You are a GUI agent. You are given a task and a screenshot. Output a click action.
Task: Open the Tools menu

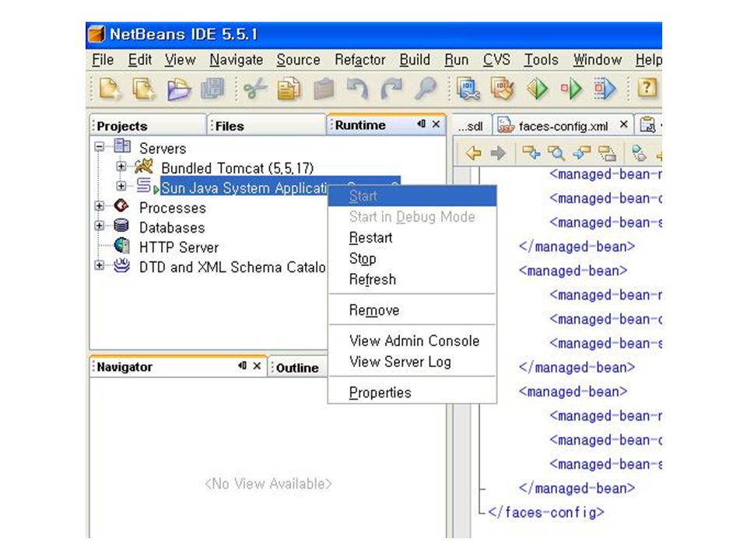(x=542, y=60)
